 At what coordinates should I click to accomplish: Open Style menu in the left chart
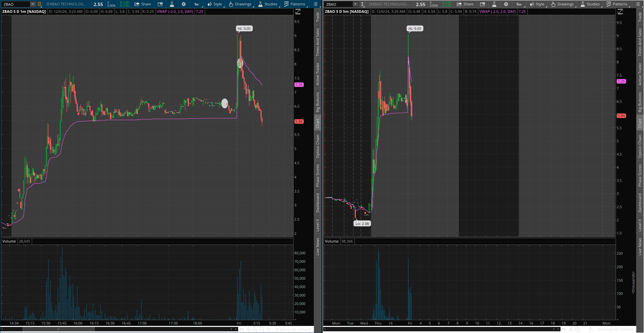click(x=215, y=4)
